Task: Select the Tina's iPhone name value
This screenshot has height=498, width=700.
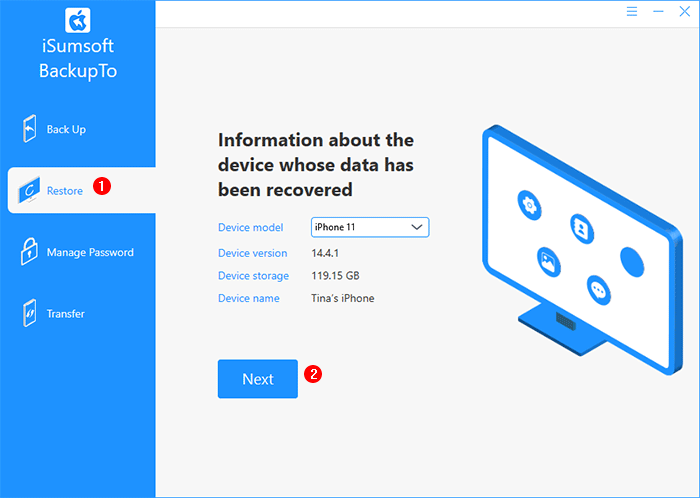Action: (342, 298)
